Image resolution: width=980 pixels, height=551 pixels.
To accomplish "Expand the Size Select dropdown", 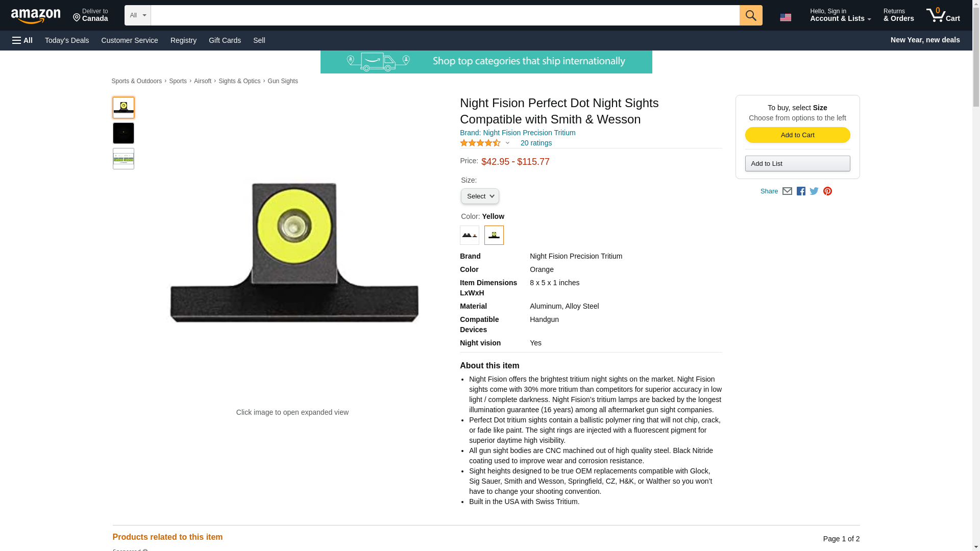I will pos(480,196).
